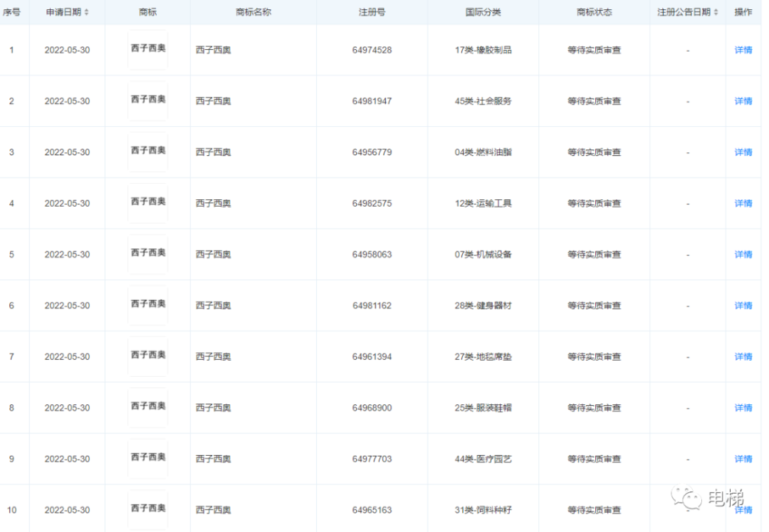Click the 商标状态 column header
Image resolution: width=769 pixels, height=532 pixels.
click(x=594, y=12)
